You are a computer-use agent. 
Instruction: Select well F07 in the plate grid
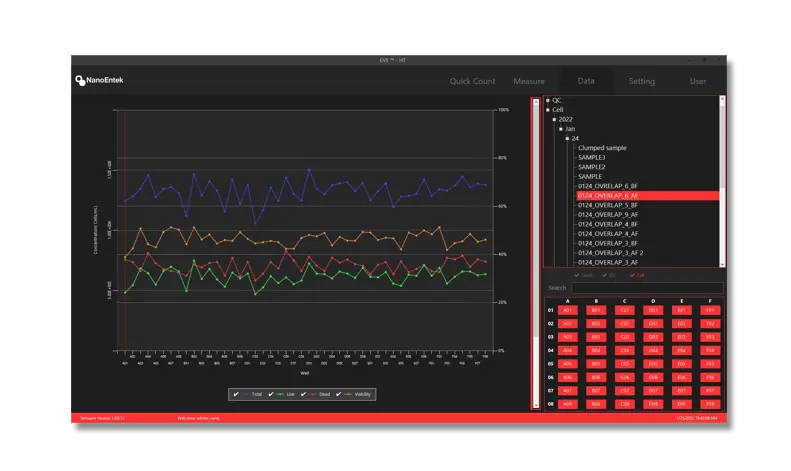pos(710,391)
